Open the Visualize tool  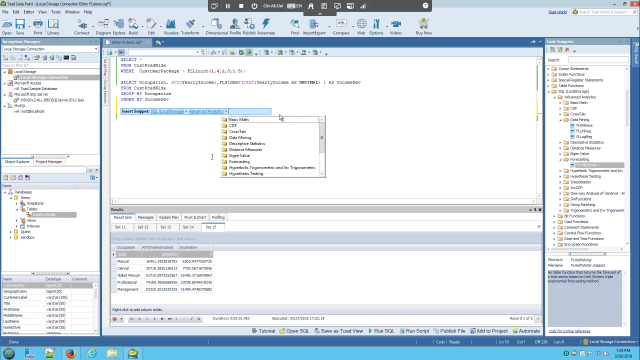tap(171, 27)
